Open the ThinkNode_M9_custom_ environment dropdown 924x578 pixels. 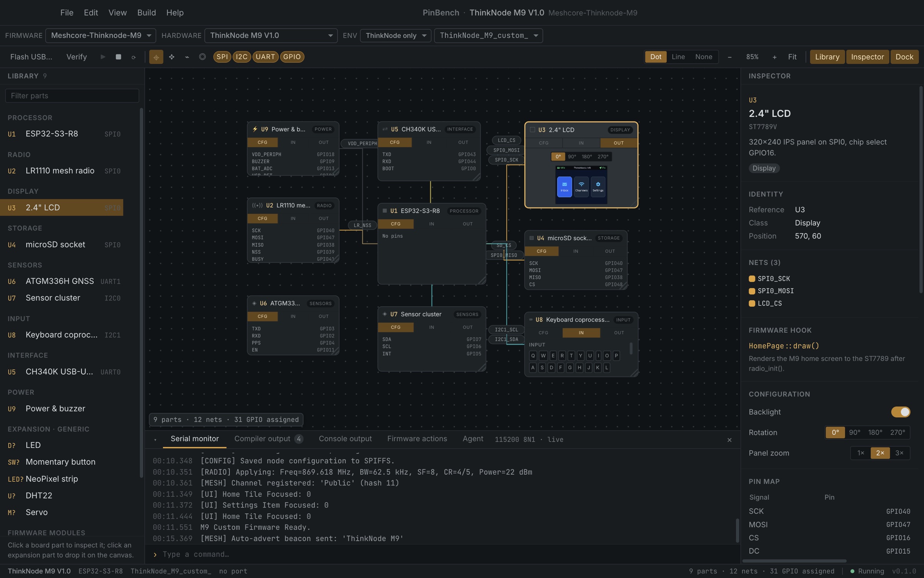click(x=488, y=35)
